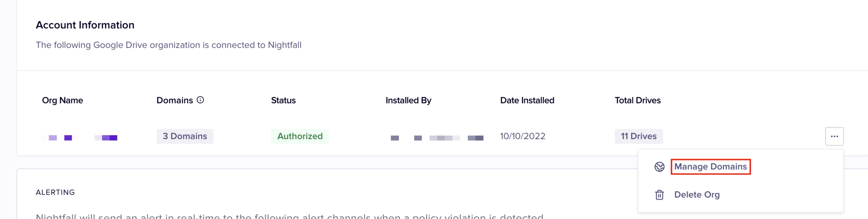Open the three-dot more options menu
This screenshot has width=868, height=219.
coord(834,136)
